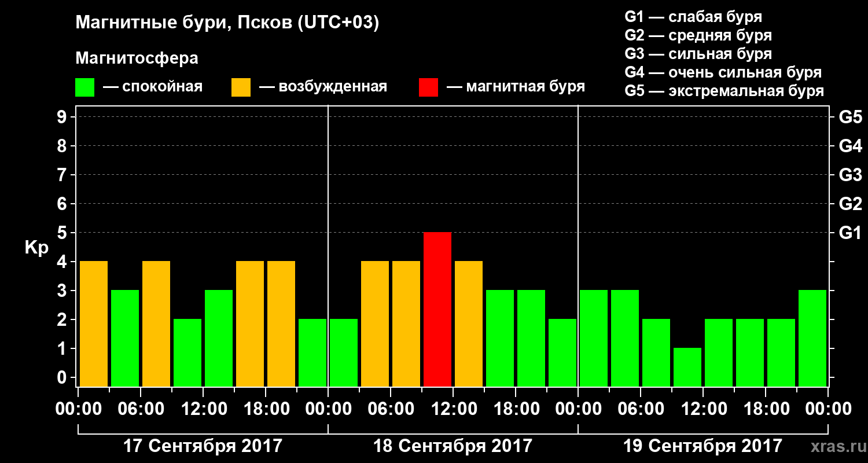
Task: Select the red Kp 5 storm bar
Action: click(437, 309)
